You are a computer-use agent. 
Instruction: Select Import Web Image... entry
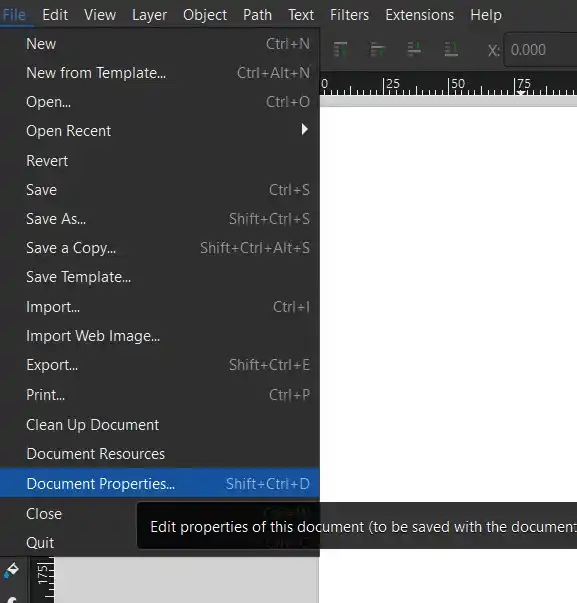click(160, 336)
